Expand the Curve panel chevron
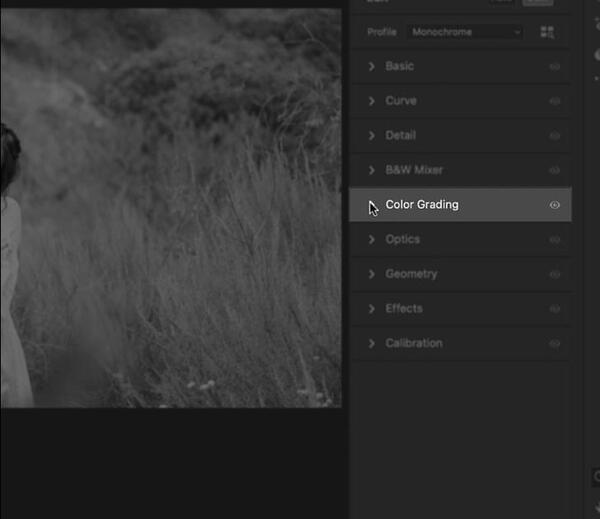Image resolution: width=600 pixels, height=519 pixels. point(372,101)
